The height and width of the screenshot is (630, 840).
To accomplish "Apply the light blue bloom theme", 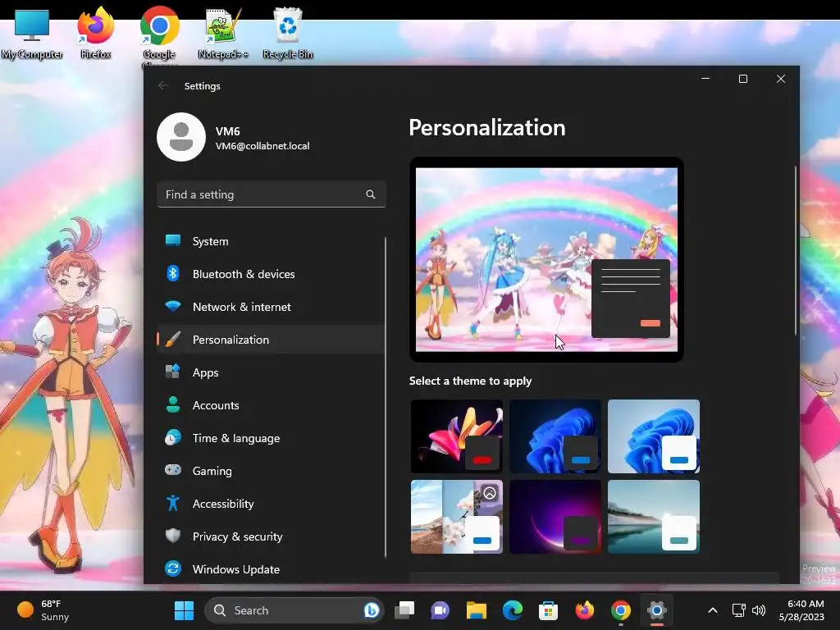I will click(x=654, y=436).
